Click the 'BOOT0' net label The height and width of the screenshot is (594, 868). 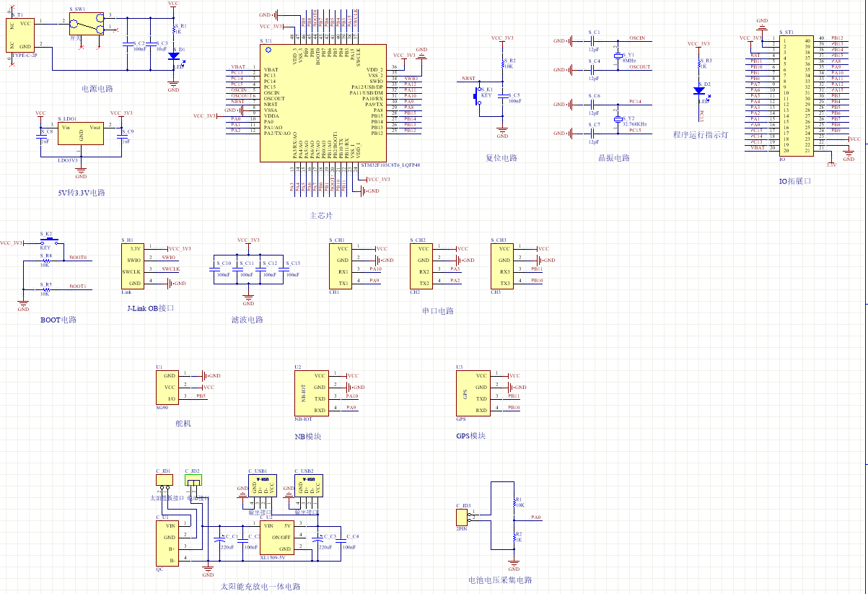(78, 257)
